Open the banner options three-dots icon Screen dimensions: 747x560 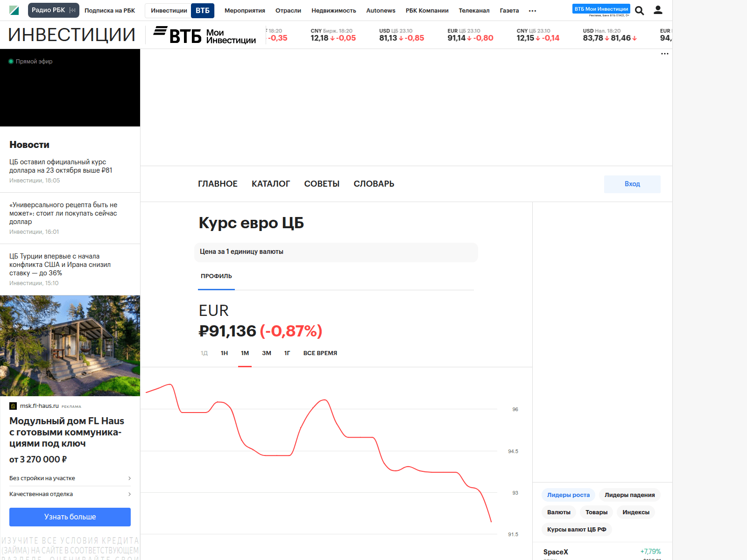665,54
